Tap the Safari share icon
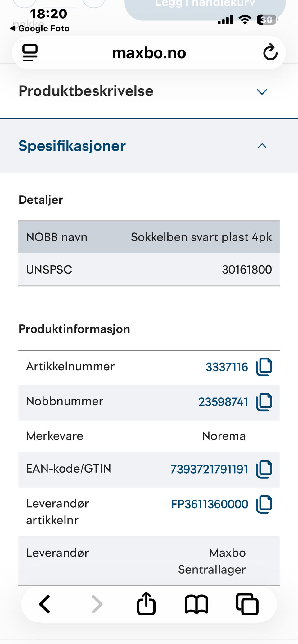Viewport: 298px width, 644px height. click(x=146, y=603)
